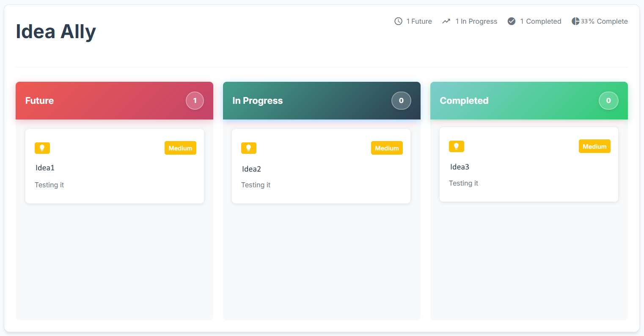Select the Medium priority tag on Idea2
Viewport: 644px width, 336px height.
(387, 148)
